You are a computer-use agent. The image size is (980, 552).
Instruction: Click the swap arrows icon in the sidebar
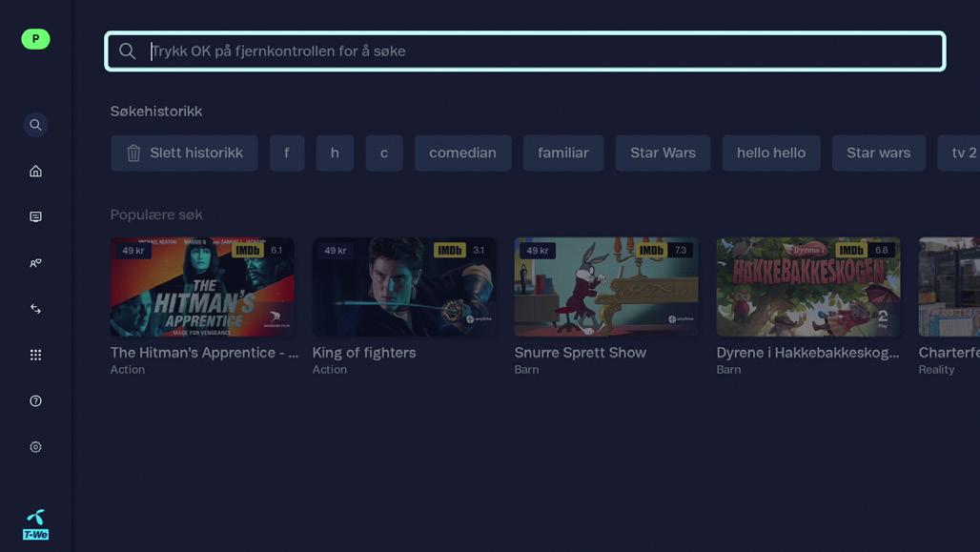click(35, 309)
